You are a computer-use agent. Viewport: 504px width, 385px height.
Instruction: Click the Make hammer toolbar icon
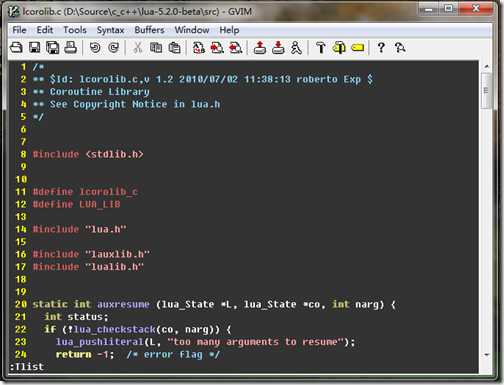321,48
